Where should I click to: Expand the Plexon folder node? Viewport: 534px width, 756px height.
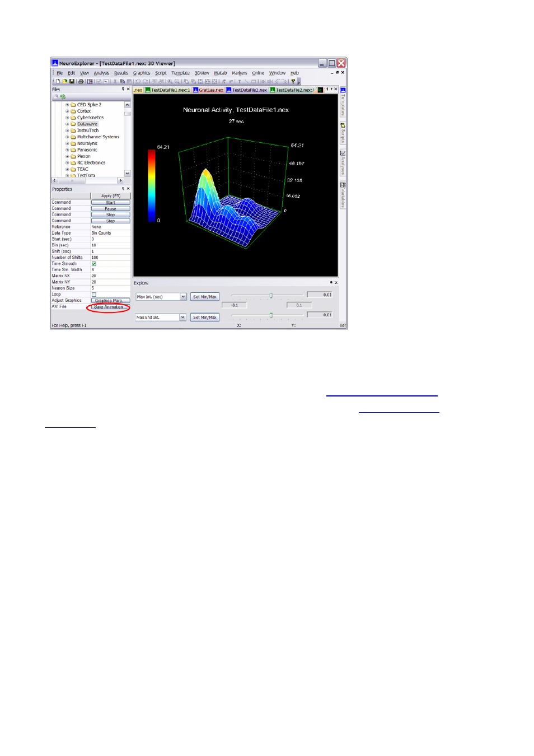(x=67, y=156)
